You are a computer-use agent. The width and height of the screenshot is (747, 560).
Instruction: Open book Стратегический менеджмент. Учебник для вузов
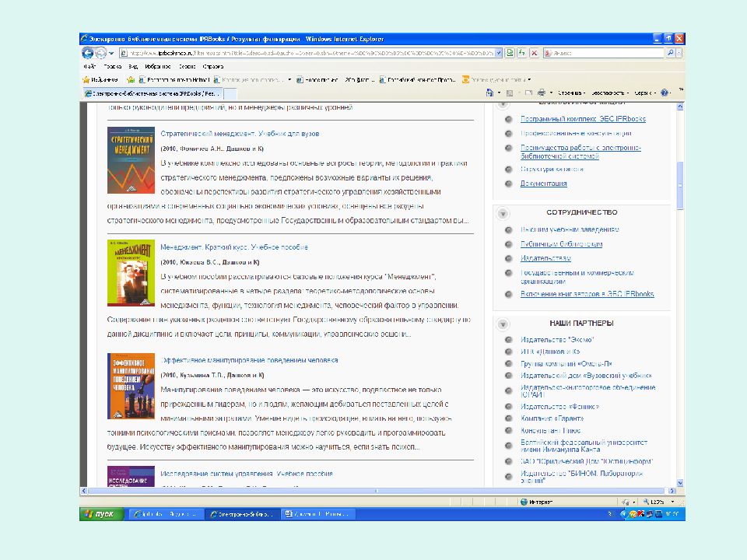(x=240, y=133)
